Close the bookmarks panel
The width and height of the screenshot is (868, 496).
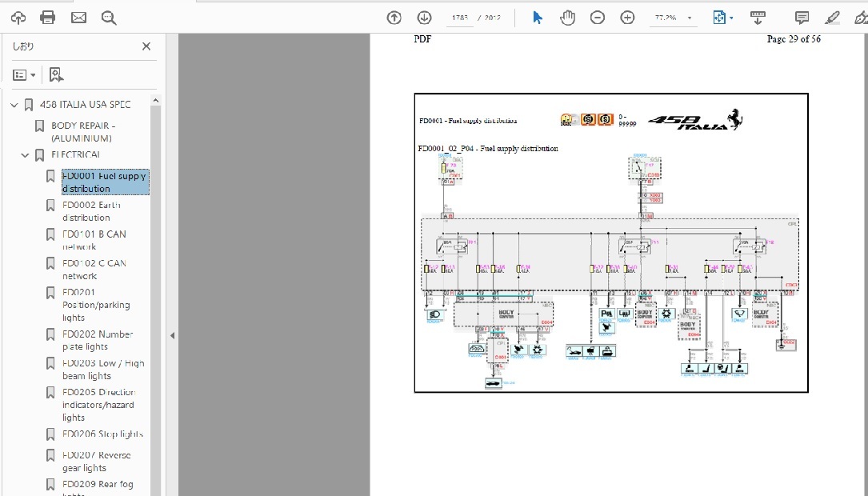pyautogui.click(x=146, y=46)
